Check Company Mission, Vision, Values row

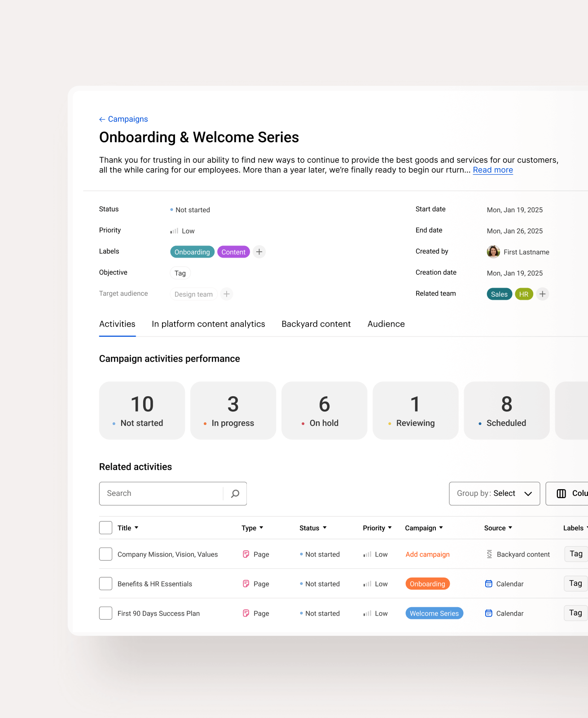pos(105,554)
